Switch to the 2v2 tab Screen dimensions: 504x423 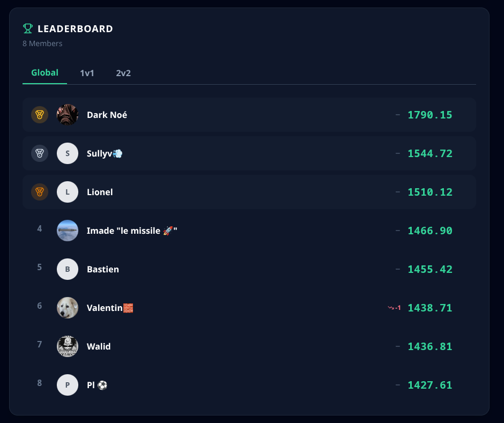[123, 73]
